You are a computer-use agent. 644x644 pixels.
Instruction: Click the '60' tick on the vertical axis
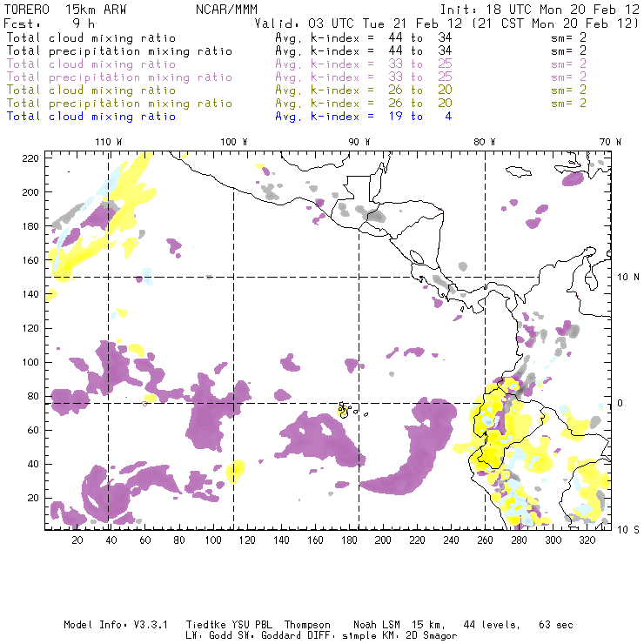[33, 430]
